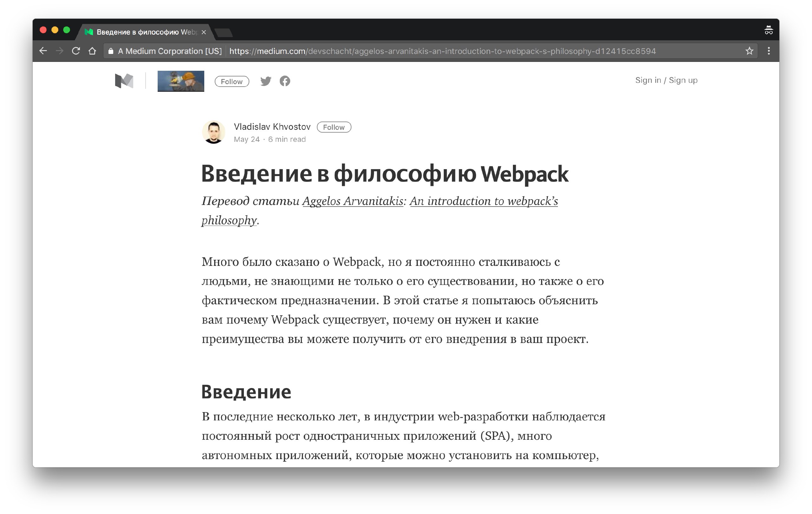Click the Введение section heading
The image size is (812, 514).
(x=246, y=392)
